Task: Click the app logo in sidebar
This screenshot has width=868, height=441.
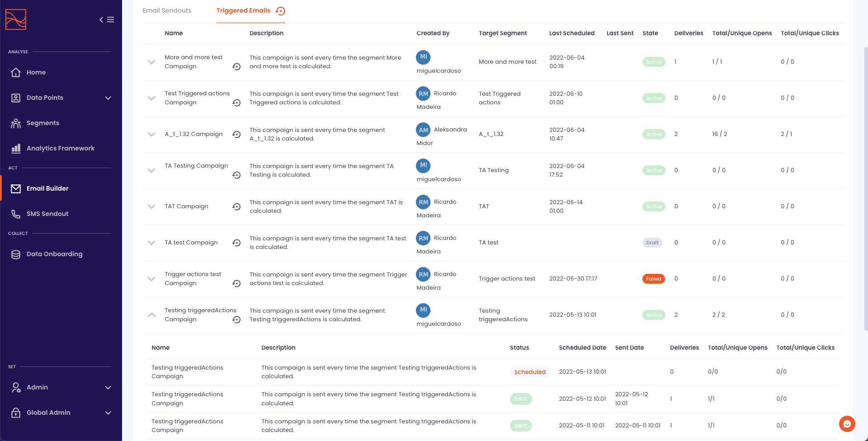Action: point(16,19)
